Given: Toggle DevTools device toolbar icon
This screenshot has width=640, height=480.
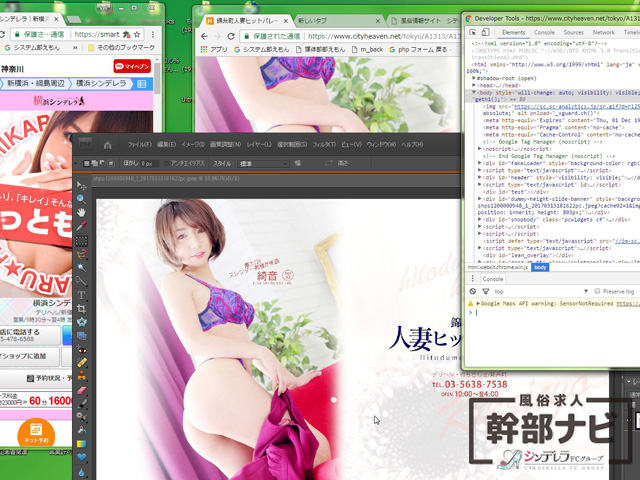Looking at the screenshot, I should pos(485,32).
